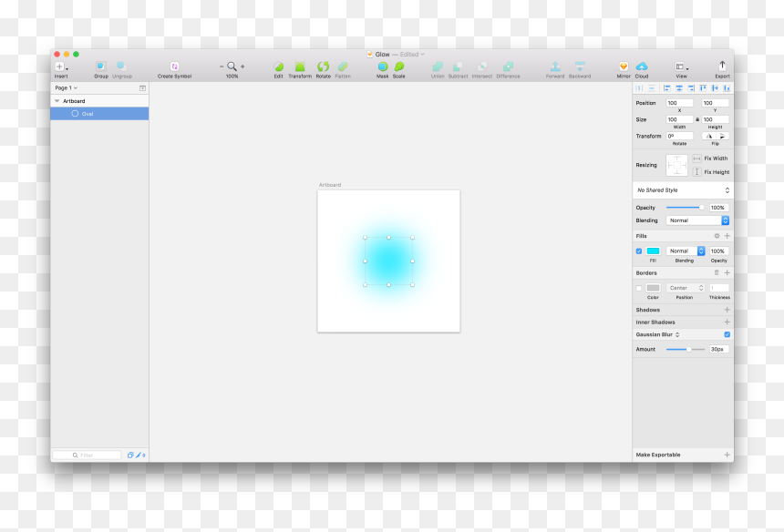
Task: Flip the layer vertically
Action: (x=723, y=136)
